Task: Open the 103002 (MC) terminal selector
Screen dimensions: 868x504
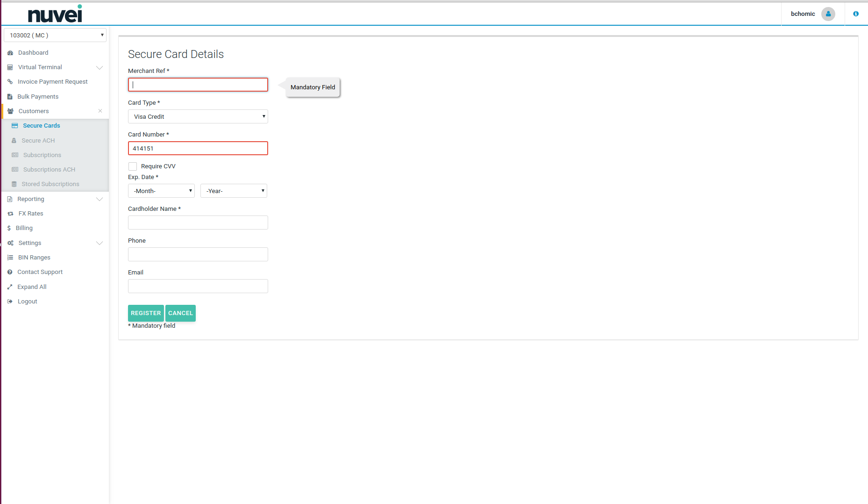Action: [55, 36]
